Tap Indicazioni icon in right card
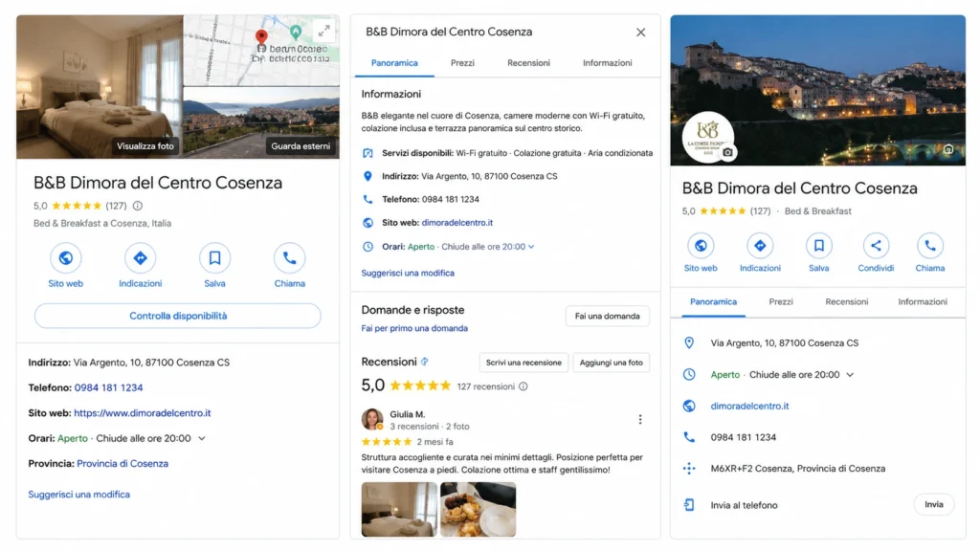 pos(760,246)
